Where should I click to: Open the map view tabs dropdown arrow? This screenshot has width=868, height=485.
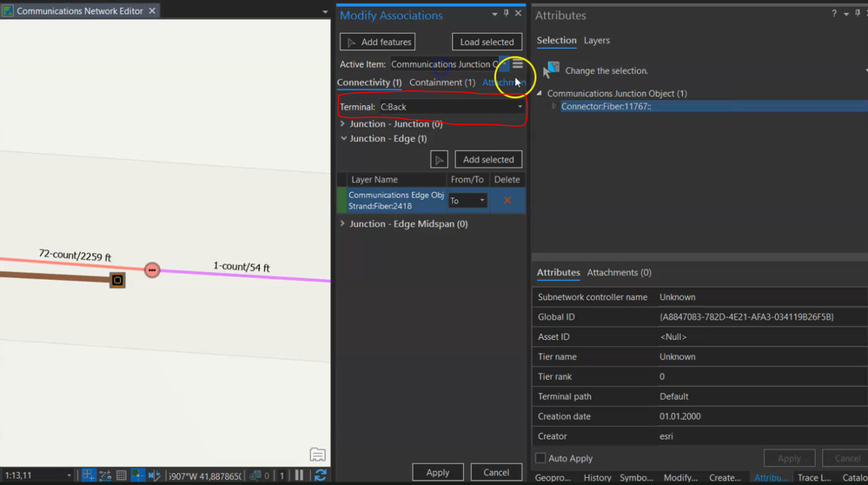(x=325, y=11)
